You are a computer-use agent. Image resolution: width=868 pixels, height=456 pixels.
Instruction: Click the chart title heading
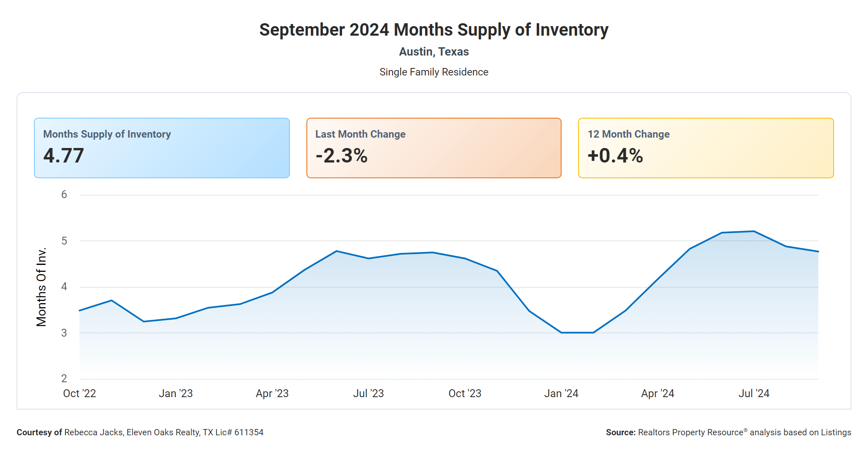click(434, 30)
